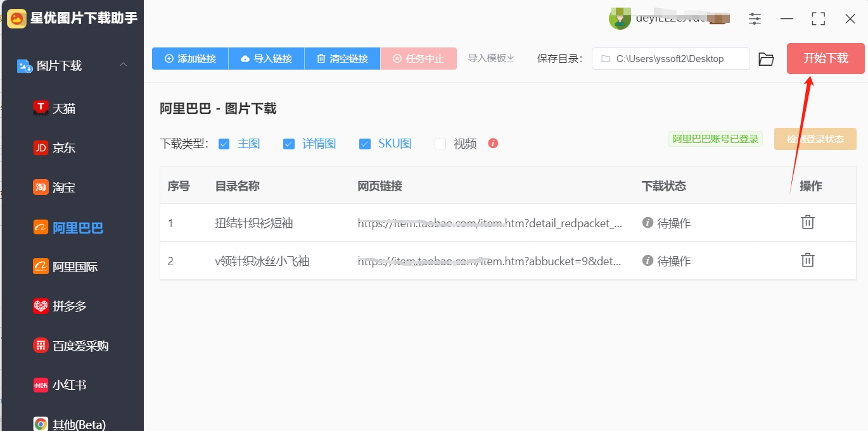Click the 任务中止 button

coord(418,59)
